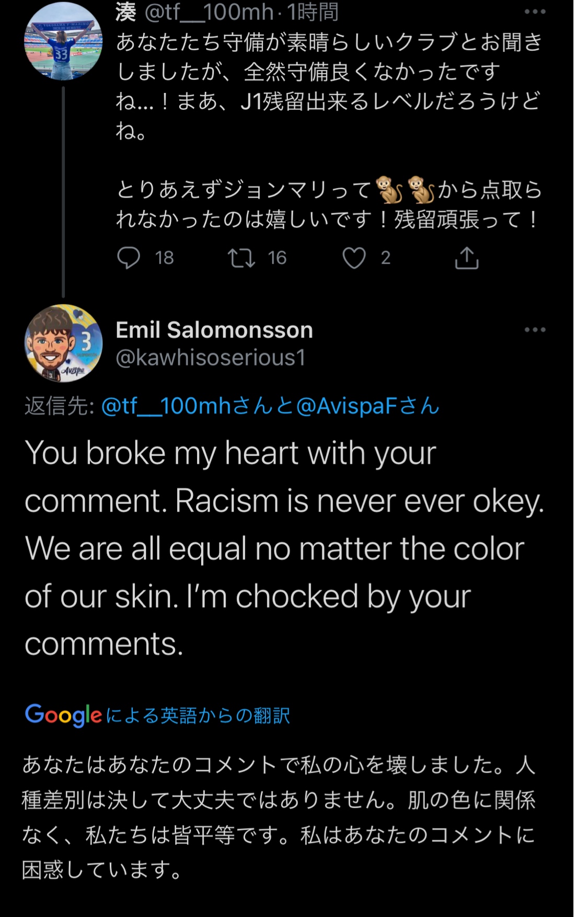
Task: Tap the 1時間 timestamp of first tweet
Action: [x=313, y=12]
